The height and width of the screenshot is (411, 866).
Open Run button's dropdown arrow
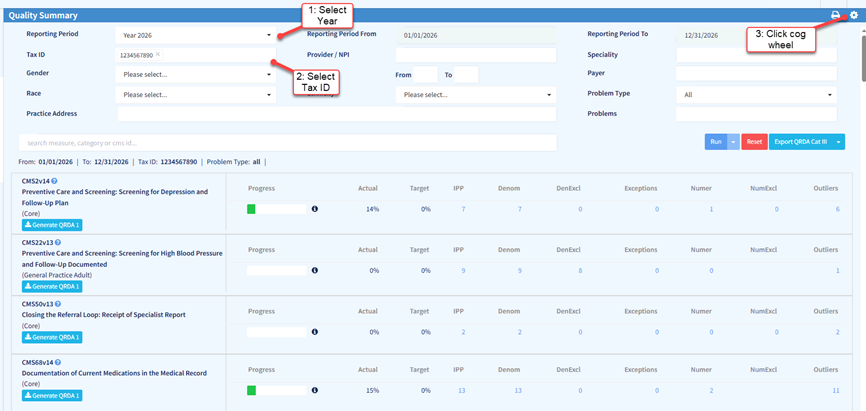coord(734,142)
